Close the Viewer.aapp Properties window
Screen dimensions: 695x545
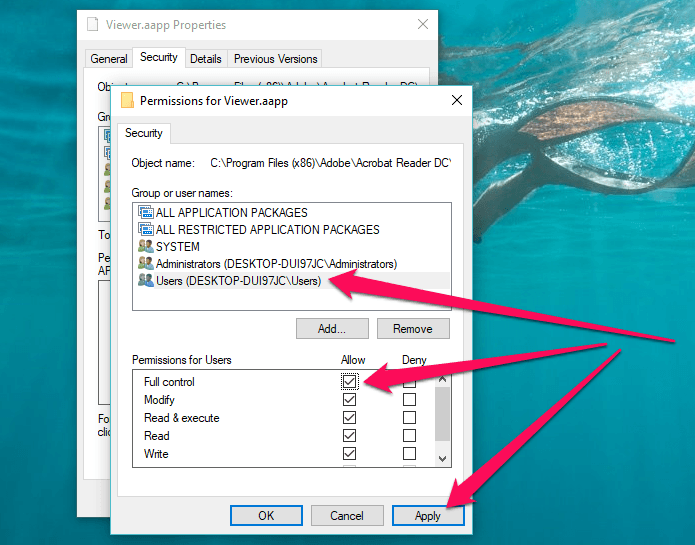point(423,24)
